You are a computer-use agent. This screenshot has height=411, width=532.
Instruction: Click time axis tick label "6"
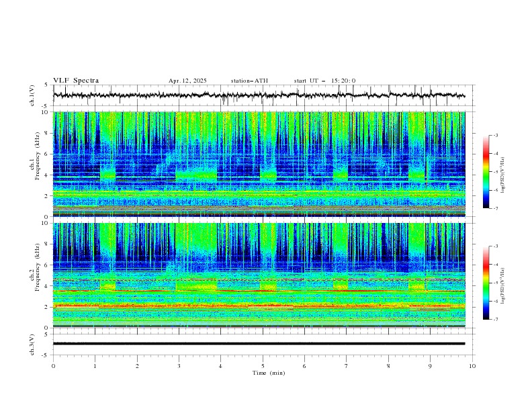304,366
